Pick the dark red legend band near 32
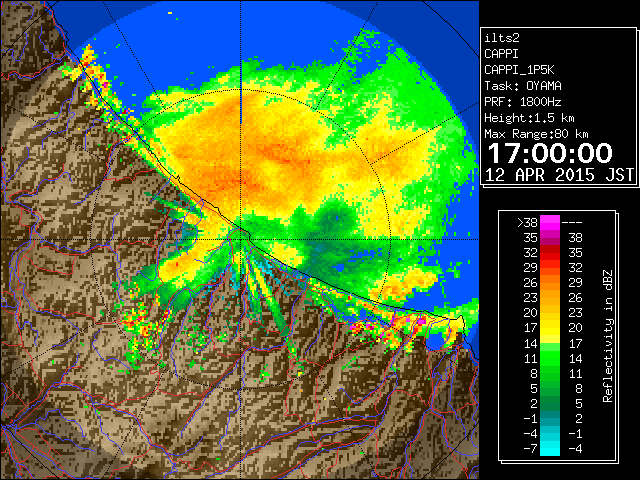This screenshot has height=480, width=640. click(550, 249)
